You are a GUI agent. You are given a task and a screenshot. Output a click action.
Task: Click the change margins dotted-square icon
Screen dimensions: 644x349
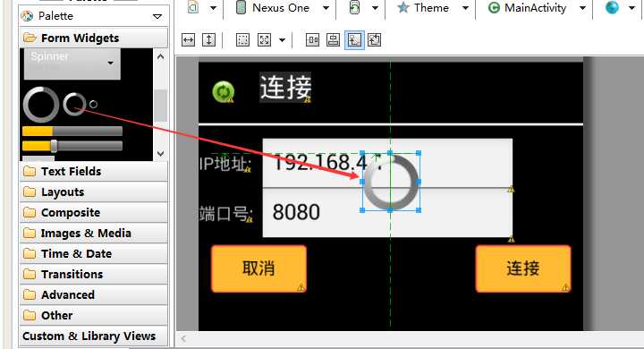(242, 40)
